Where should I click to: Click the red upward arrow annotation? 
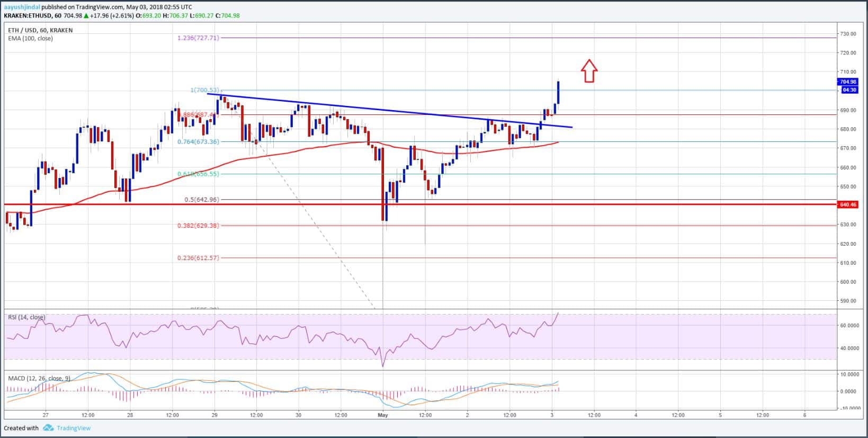[589, 71]
